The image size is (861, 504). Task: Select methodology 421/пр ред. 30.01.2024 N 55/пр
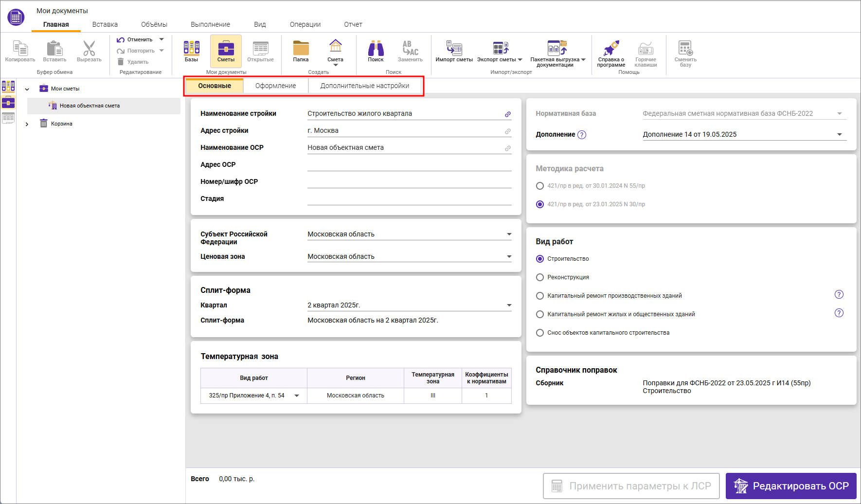click(x=540, y=186)
